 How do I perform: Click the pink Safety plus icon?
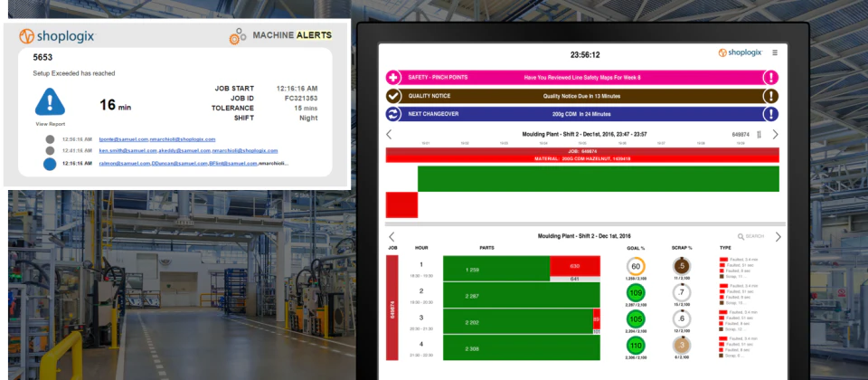[x=392, y=78]
